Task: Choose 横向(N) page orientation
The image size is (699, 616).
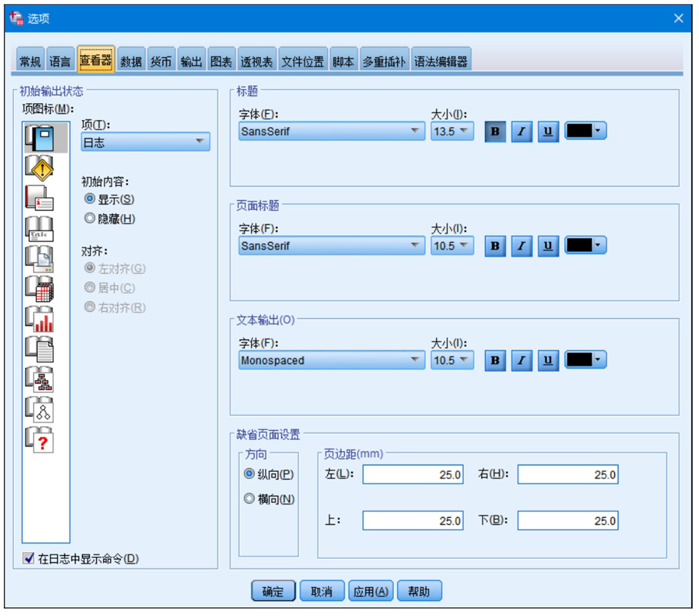Action: 249,499
